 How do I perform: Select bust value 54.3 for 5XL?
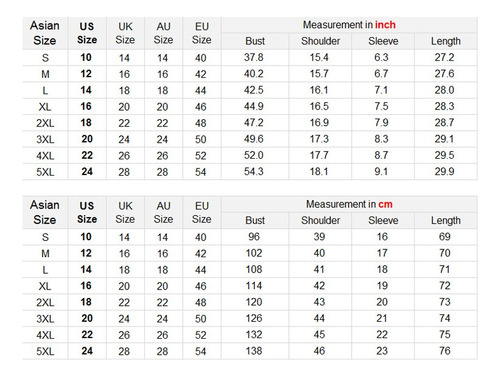(254, 172)
